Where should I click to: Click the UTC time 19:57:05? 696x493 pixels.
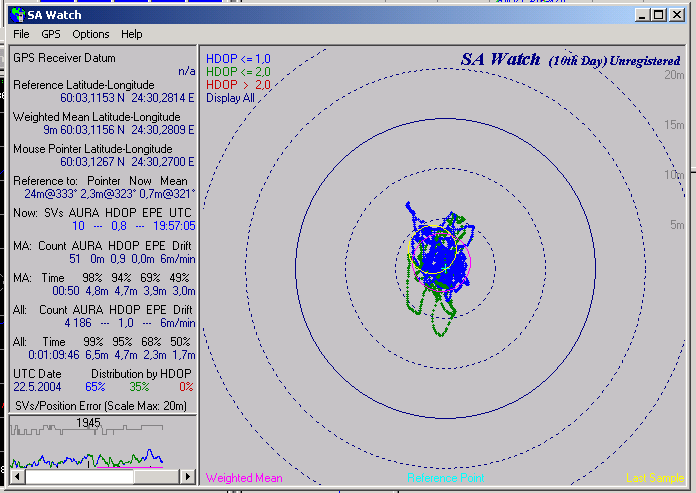[174, 226]
